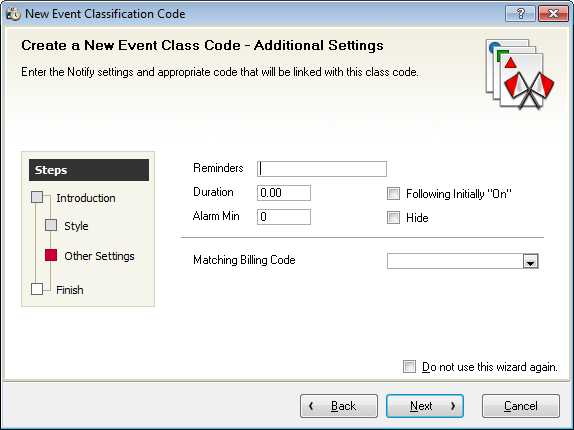Tick the Hide checkbox
Image resolution: width=574 pixels, height=430 pixels.
point(394,218)
